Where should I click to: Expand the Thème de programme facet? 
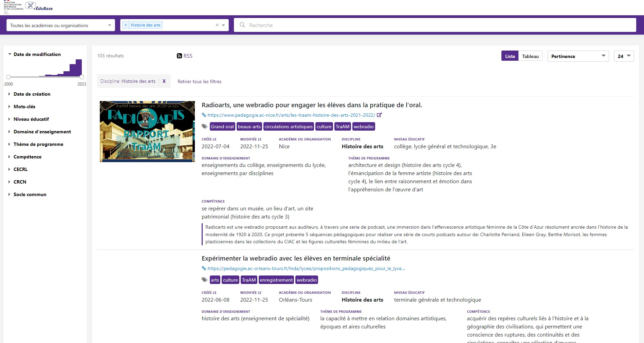(36, 144)
